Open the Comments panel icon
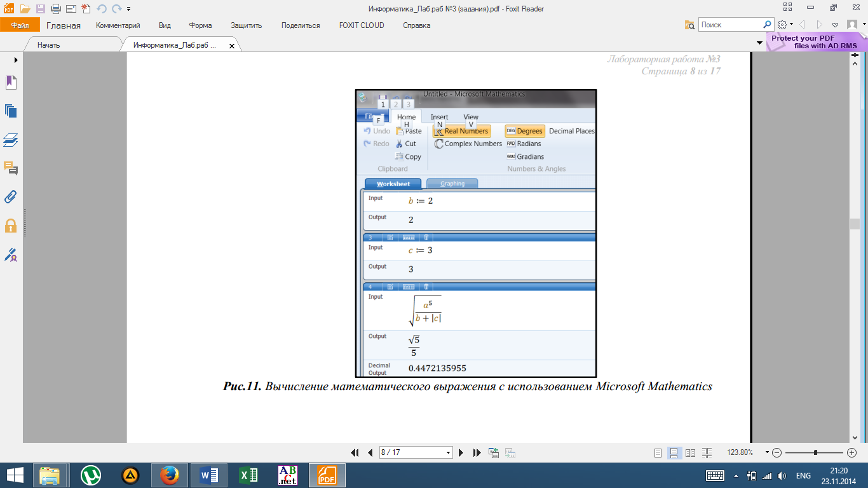The height and width of the screenshot is (488, 868). (11, 168)
